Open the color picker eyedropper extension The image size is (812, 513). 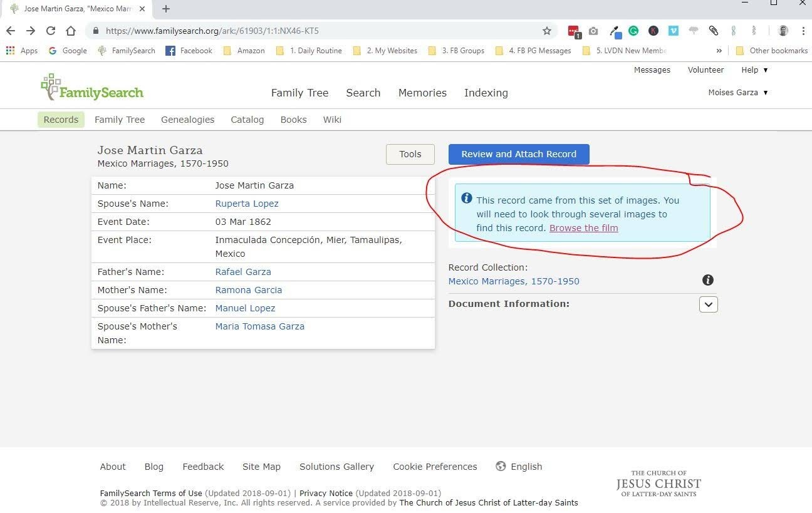[x=615, y=31]
